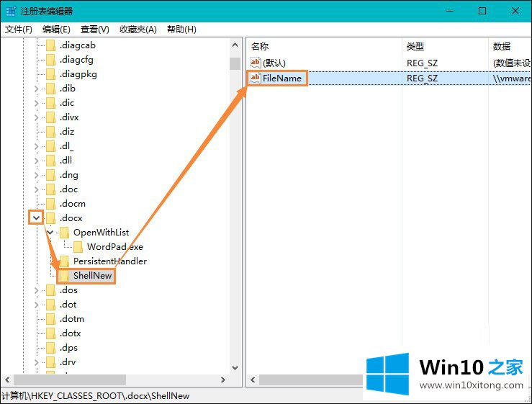Click the .doc folder icon
Image resolution: width=532 pixels, height=404 pixels.
coord(51,189)
